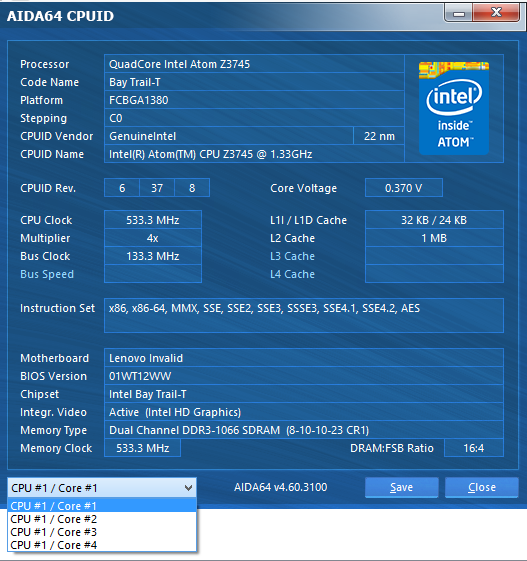The width and height of the screenshot is (527, 561).
Task: Open the CPU core selector dropdown arrow
Action: click(188, 488)
